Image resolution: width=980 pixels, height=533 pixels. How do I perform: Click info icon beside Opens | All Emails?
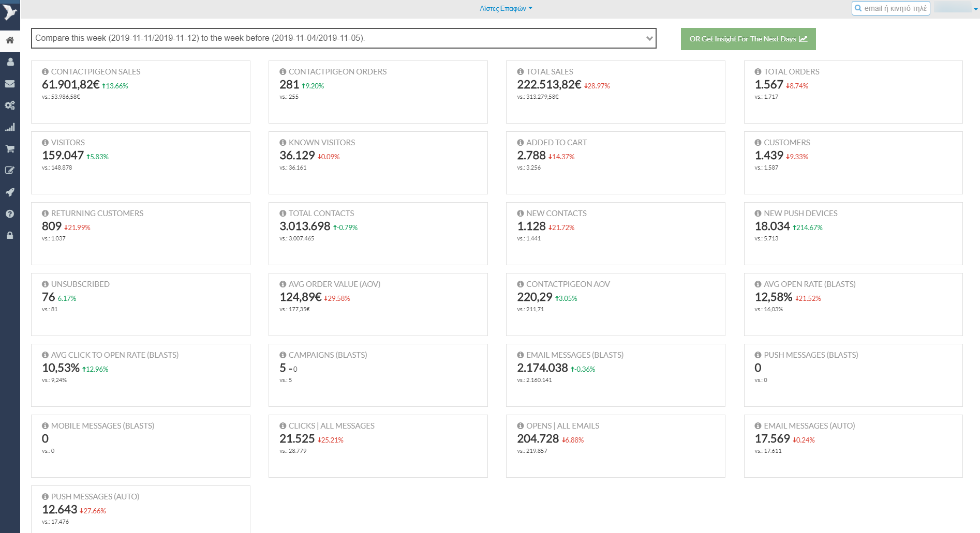click(x=521, y=426)
